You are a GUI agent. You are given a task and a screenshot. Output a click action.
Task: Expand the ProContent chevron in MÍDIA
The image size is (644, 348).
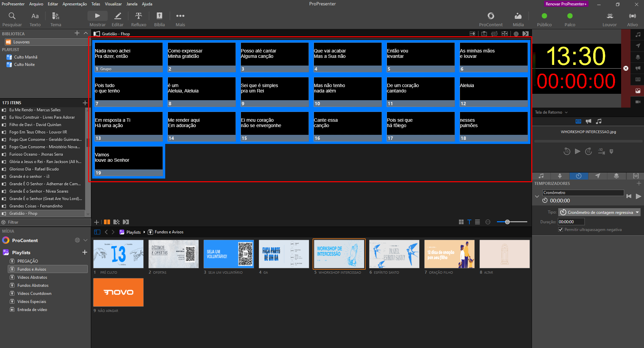coord(85,240)
